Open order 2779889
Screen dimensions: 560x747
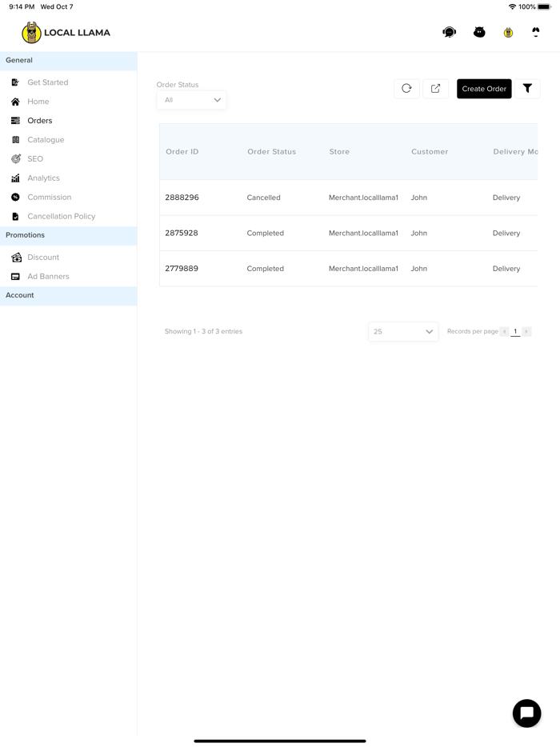182,268
